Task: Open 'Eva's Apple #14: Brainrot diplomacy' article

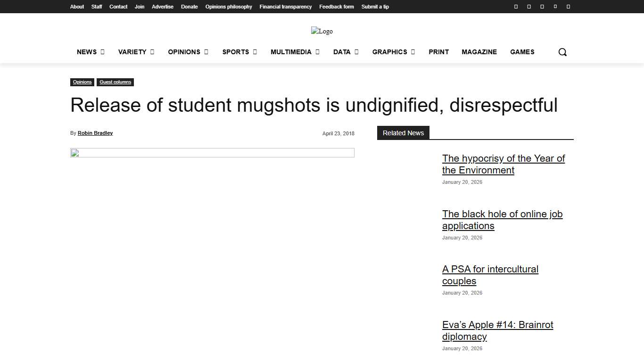Action: coord(497,330)
